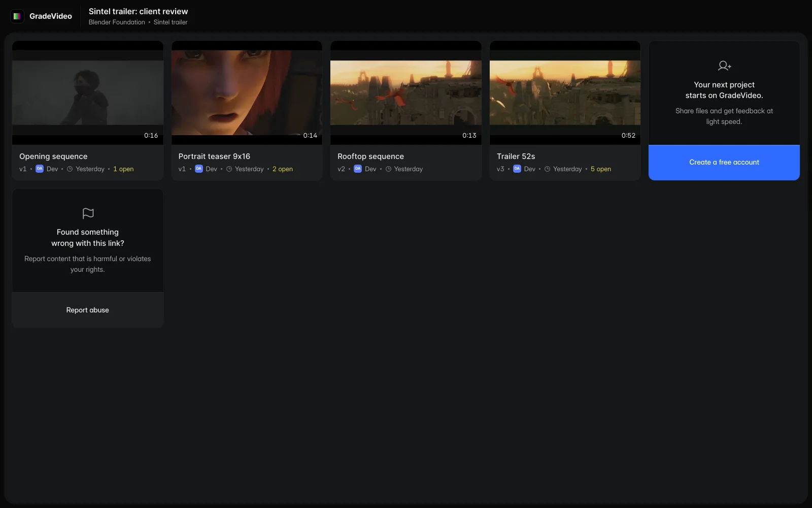Click the 0:52 duration badge
Image resolution: width=812 pixels, height=508 pixels.
click(628, 136)
